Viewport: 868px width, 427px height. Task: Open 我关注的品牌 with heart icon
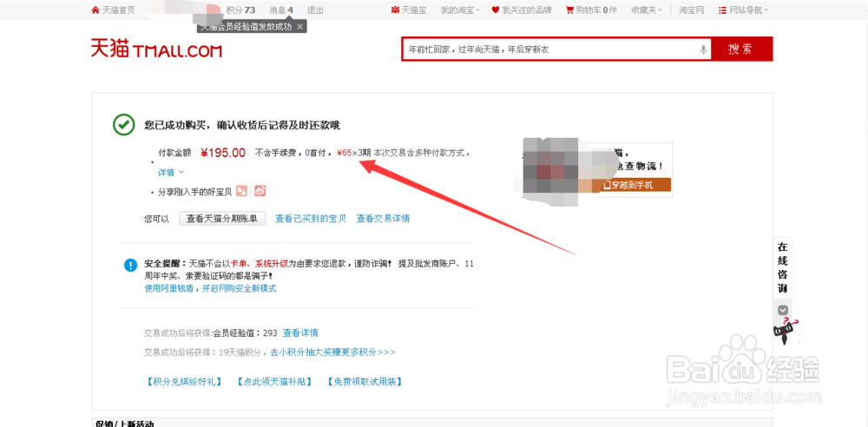(x=522, y=10)
